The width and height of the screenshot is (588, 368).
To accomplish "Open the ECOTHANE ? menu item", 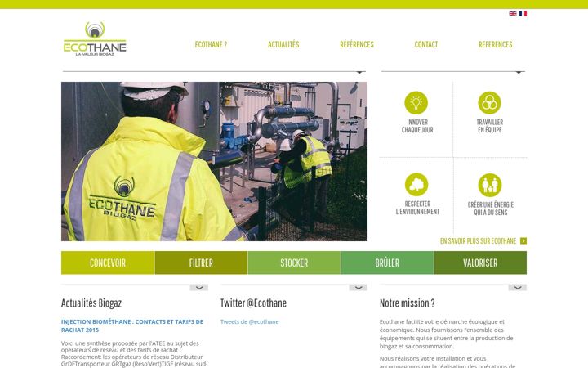I will [x=211, y=44].
